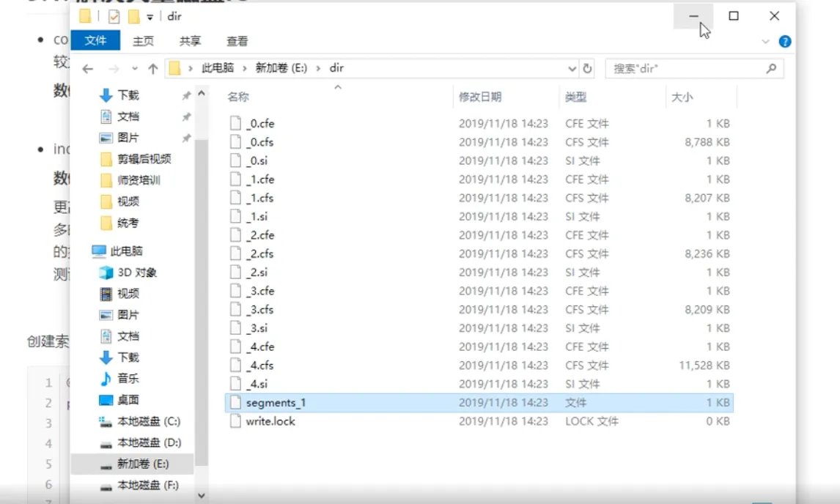Screen dimensions: 840x504
Task: Unpin 下载 using its pin icon
Action: click(186, 96)
